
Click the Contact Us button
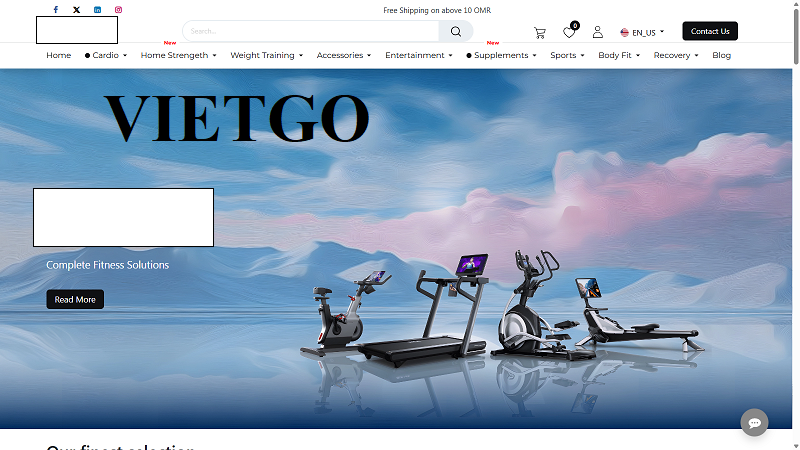710,31
